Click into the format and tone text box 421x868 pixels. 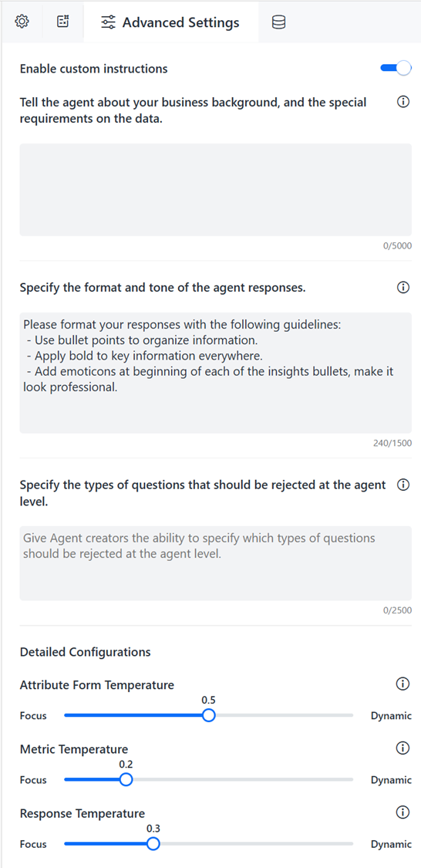(216, 373)
